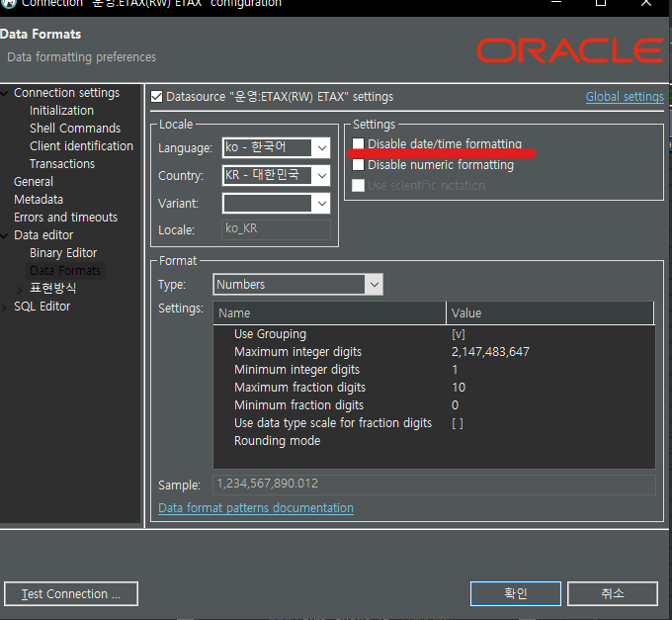Select the Minimum integer digits row
672x620 pixels.
tap(434, 370)
